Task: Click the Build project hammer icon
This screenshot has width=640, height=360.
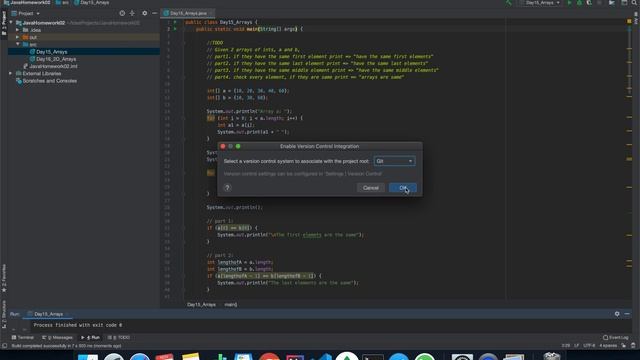Action: [509, 3]
